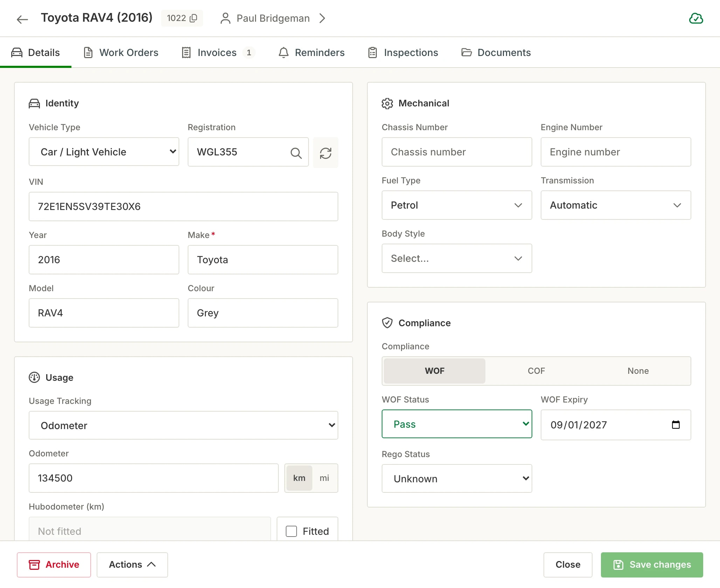
Task: Search registration using magnifier icon
Action: tap(296, 153)
